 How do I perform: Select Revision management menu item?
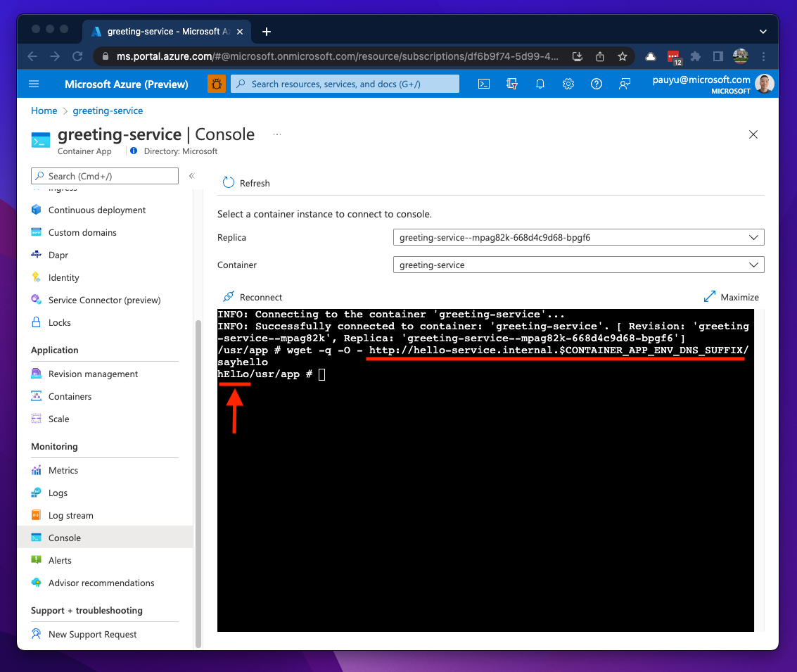click(x=93, y=374)
